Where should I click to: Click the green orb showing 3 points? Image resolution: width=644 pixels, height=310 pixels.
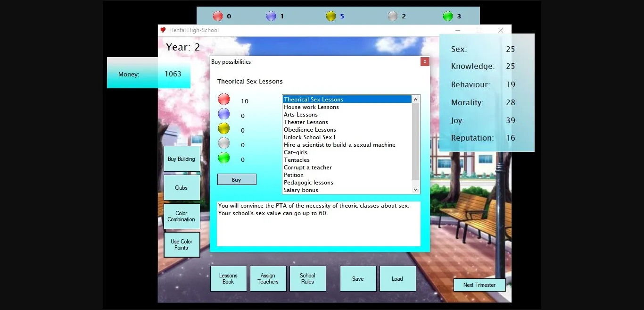pos(447,16)
